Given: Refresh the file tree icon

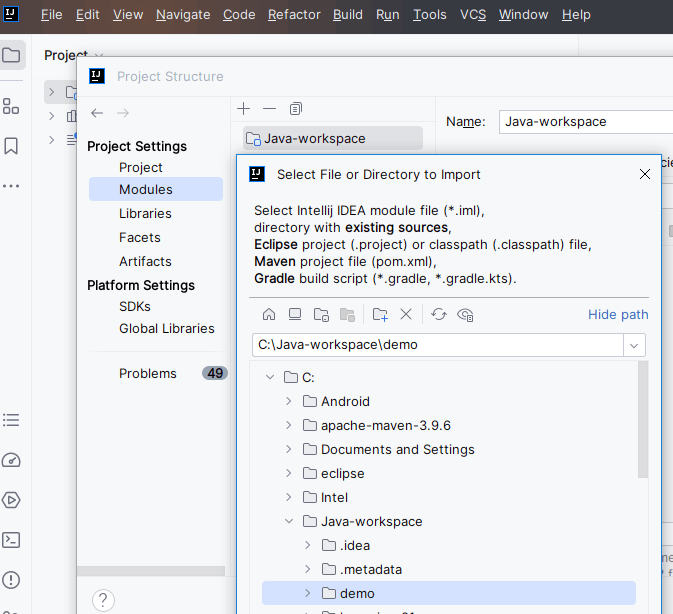Looking at the screenshot, I should pyautogui.click(x=439, y=315).
